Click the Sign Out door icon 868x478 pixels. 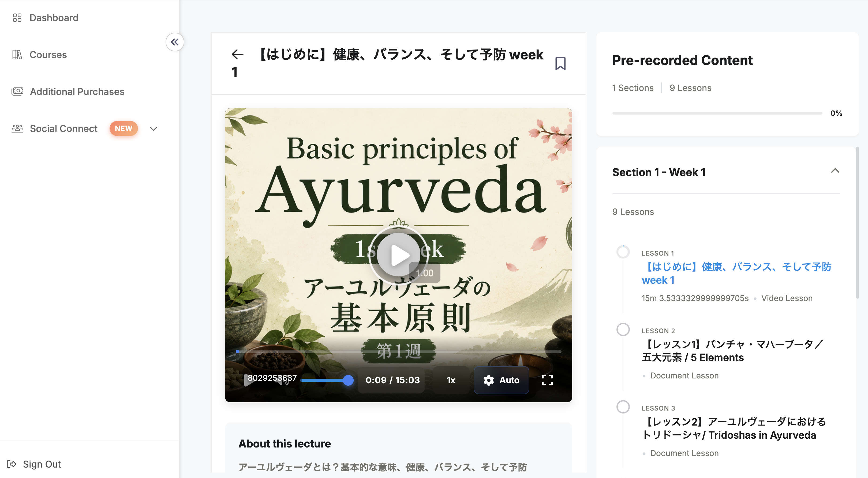pyautogui.click(x=12, y=464)
